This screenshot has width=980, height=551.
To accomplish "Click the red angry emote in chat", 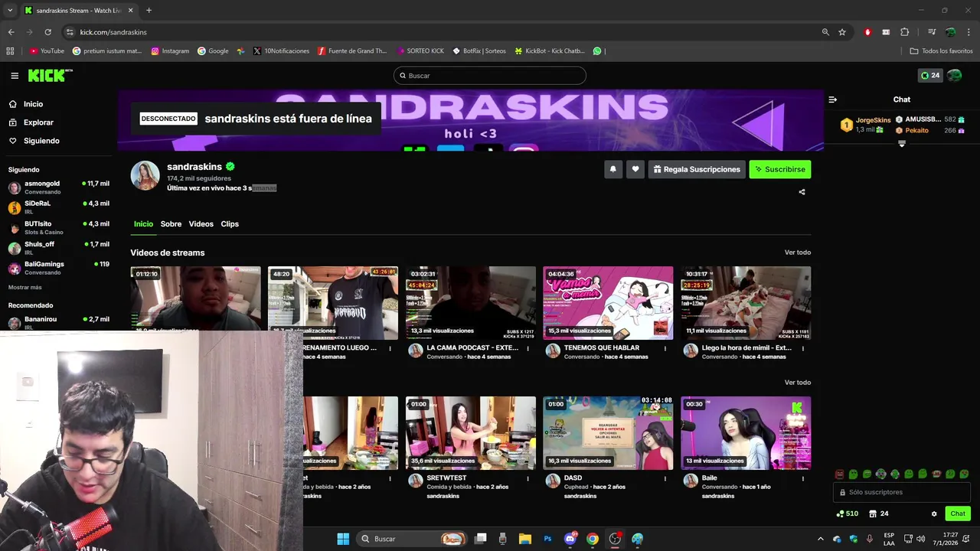I will pos(839,474).
